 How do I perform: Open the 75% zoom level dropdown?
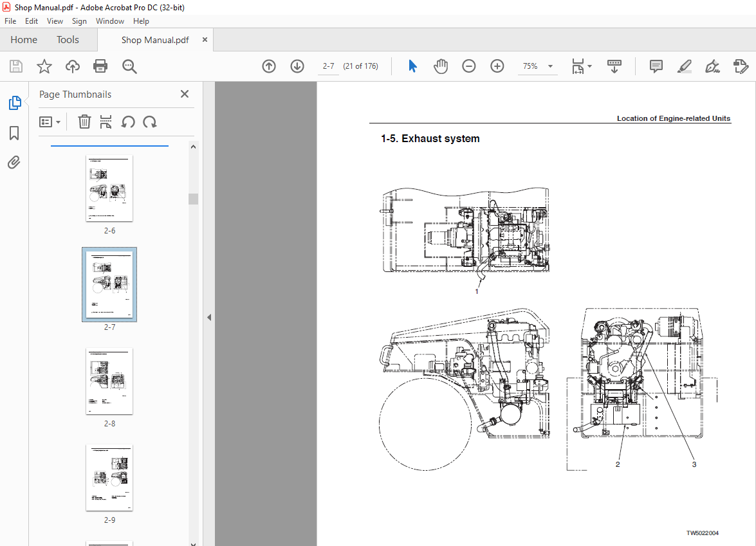[x=551, y=66]
